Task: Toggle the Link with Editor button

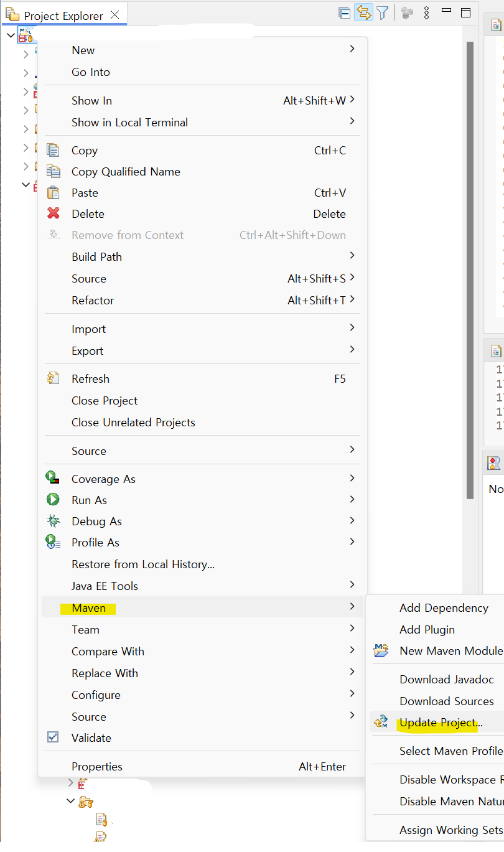Action: coord(363,12)
